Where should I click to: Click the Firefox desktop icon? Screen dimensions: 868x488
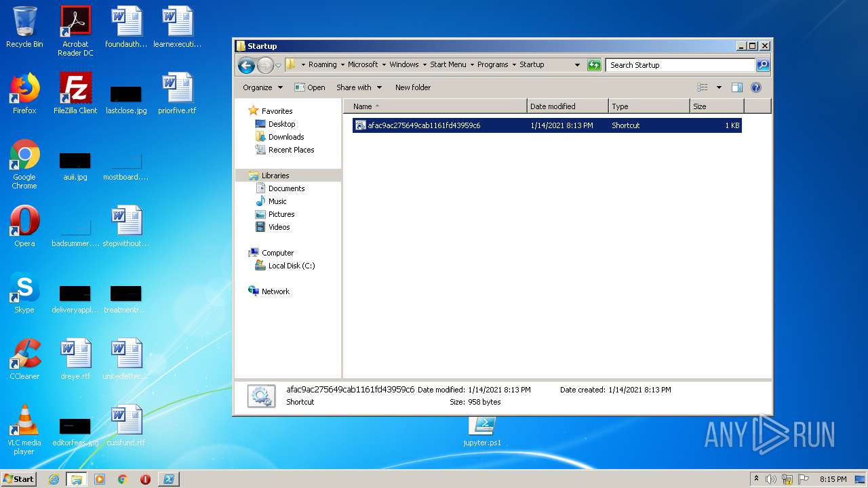pos(24,94)
